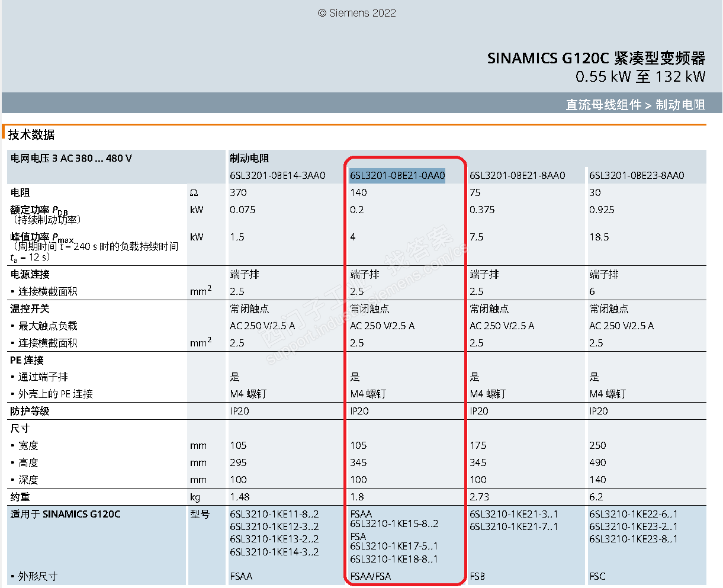Click the 温控开关 row label
Screen dimensions: 723x588
(x=30, y=309)
